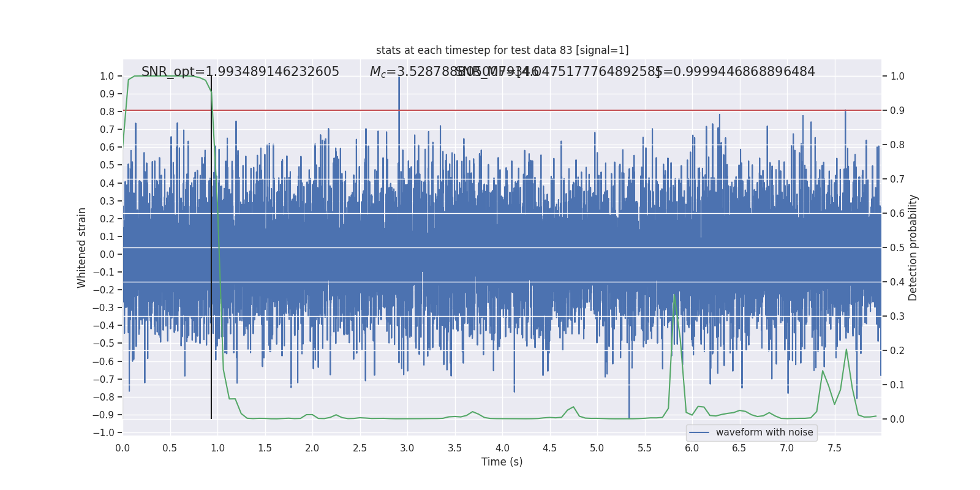
Task: Click the left y-axis tick label 0.0
Action: pos(107,254)
